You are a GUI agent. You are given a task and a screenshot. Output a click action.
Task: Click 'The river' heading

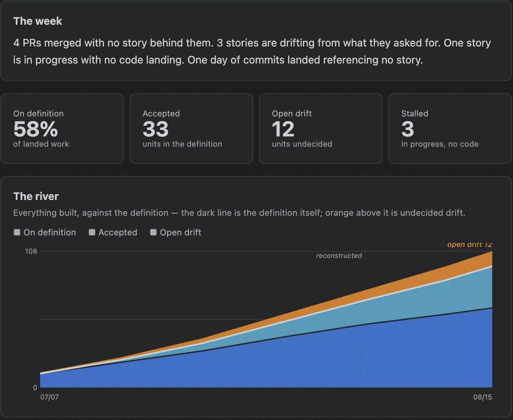coord(36,196)
